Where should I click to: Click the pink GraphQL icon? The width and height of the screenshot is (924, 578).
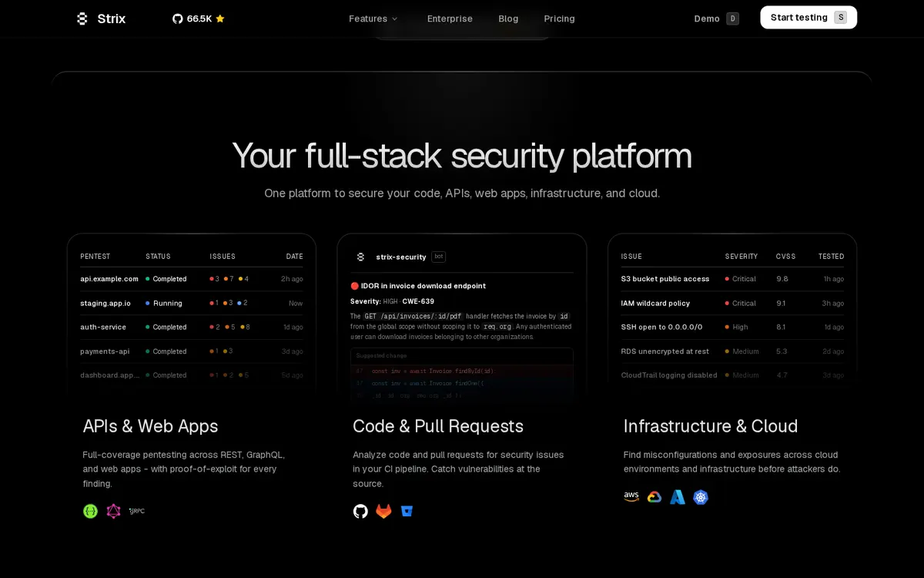[114, 511]
